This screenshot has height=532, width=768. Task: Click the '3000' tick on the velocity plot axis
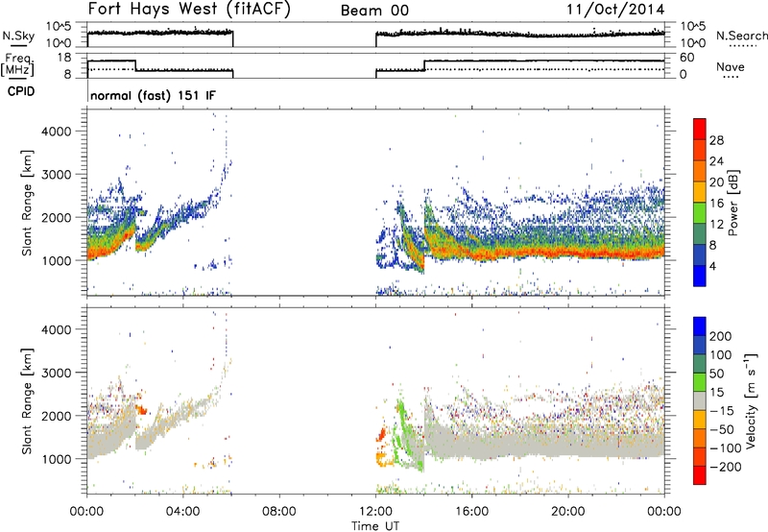tap(56, 373)
